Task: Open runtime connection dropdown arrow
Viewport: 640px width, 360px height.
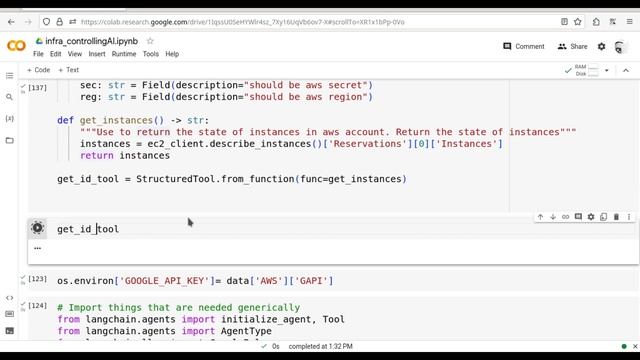Action: pyautogui.click(x=607, y=70)
